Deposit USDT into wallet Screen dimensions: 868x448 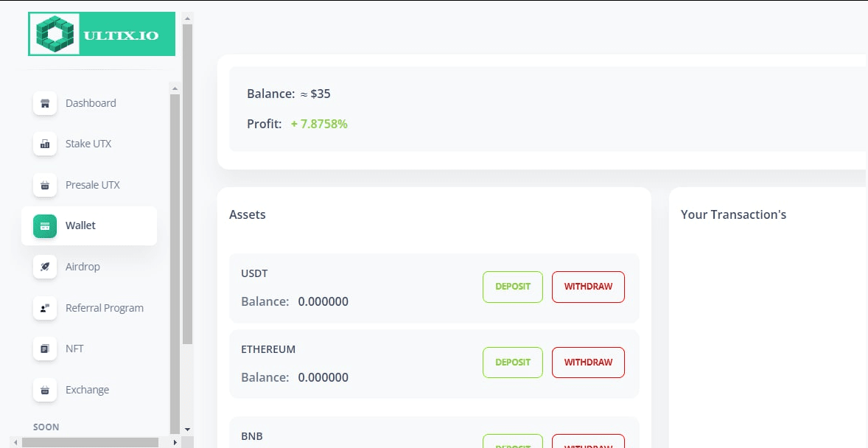(x=512, y=287)
